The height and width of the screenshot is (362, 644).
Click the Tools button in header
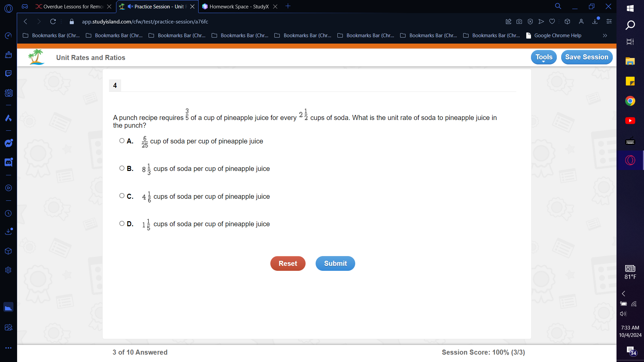coord(544,57)
